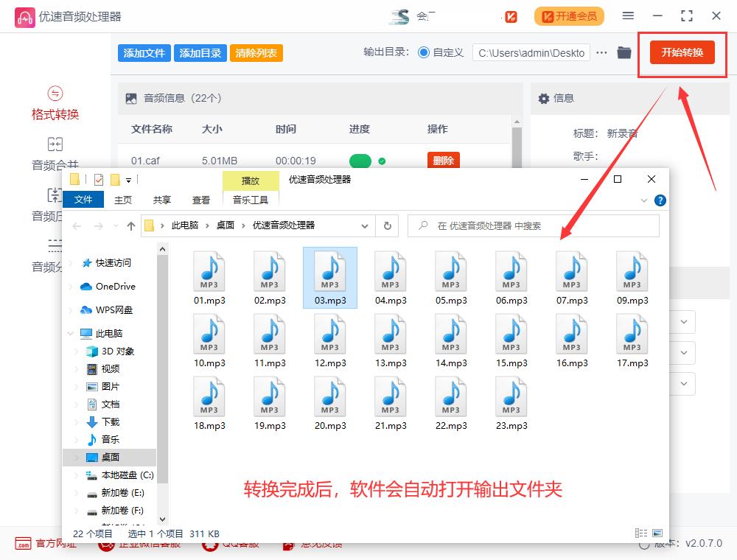Expand the first dropdown in the info panel
The image size is (737, 560).
[682, 322]
